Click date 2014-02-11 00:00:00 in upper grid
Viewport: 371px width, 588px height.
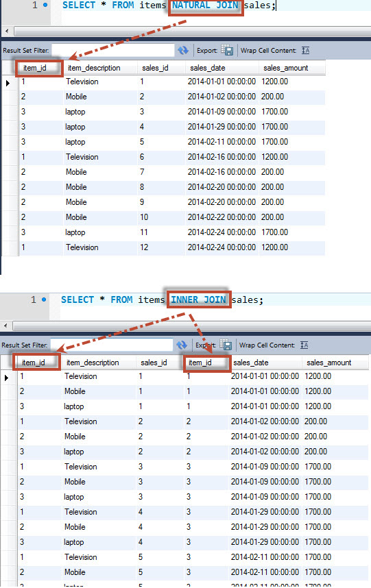pyautogui.click(x=222, y=142)
